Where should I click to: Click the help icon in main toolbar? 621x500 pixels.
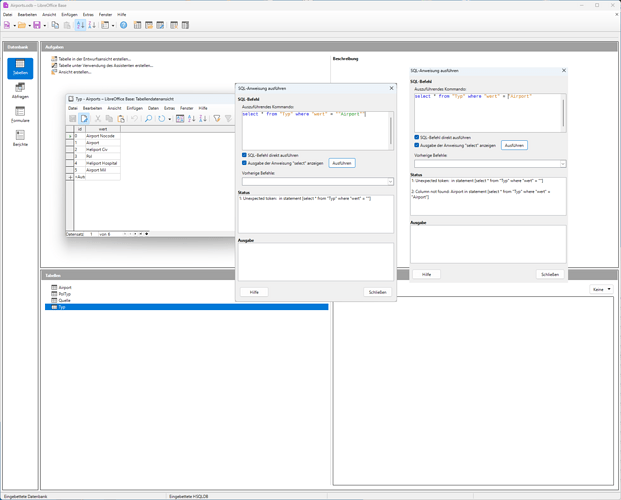(x=124, y=25)
